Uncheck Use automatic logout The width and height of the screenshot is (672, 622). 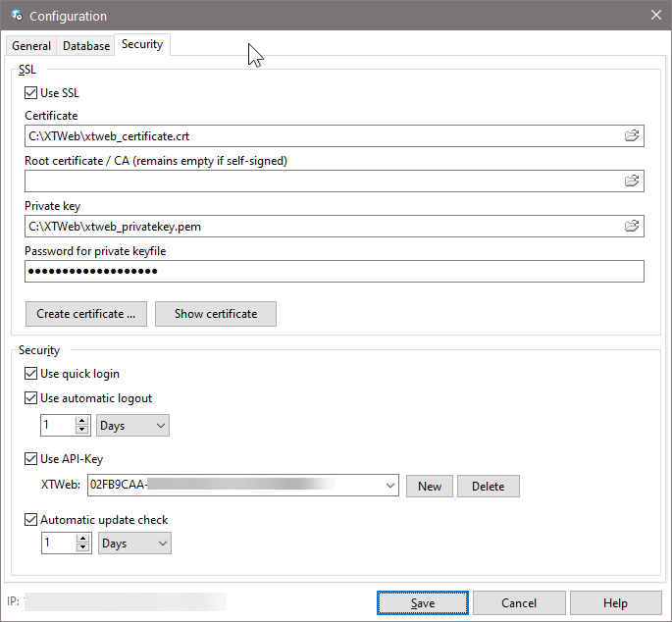31,398
